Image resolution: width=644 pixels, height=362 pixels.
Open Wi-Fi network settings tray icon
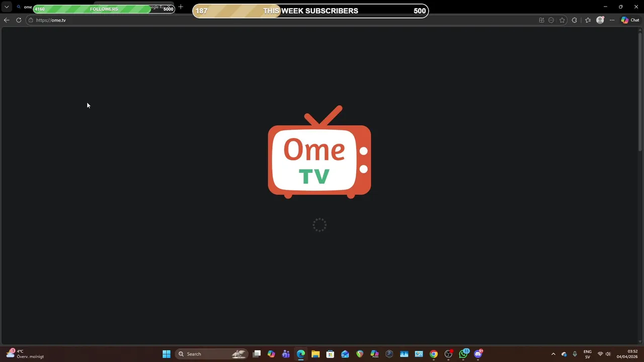coord(600,354)
